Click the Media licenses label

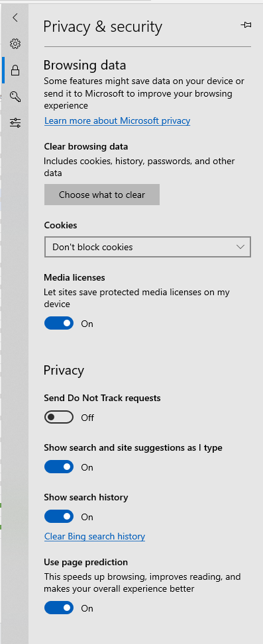click(x=74, y=277)
